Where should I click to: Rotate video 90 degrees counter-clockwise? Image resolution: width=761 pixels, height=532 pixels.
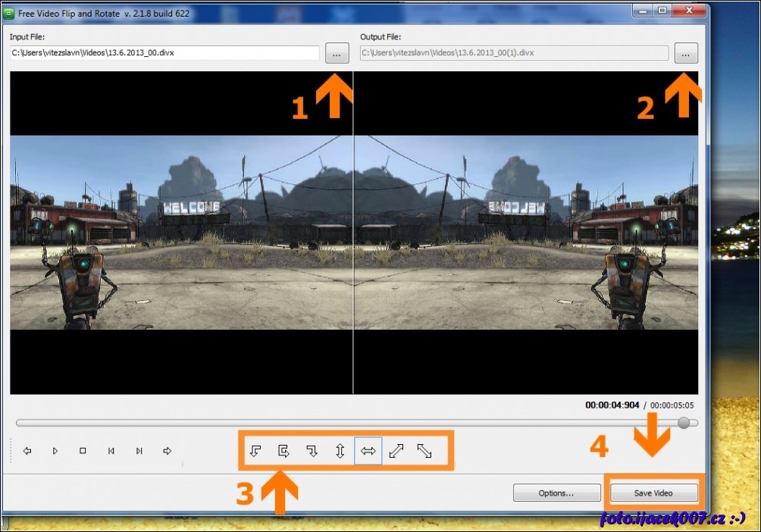tap(255, 451)
